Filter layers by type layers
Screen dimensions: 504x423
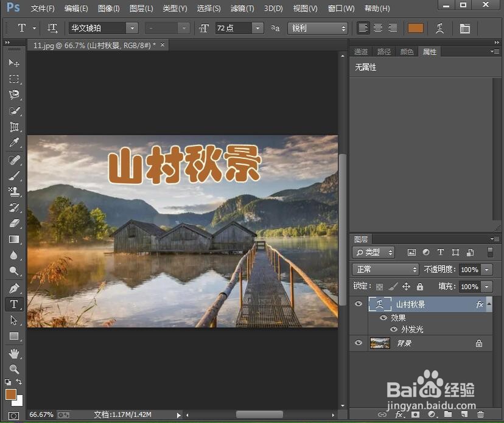click(x=441, y=253)
